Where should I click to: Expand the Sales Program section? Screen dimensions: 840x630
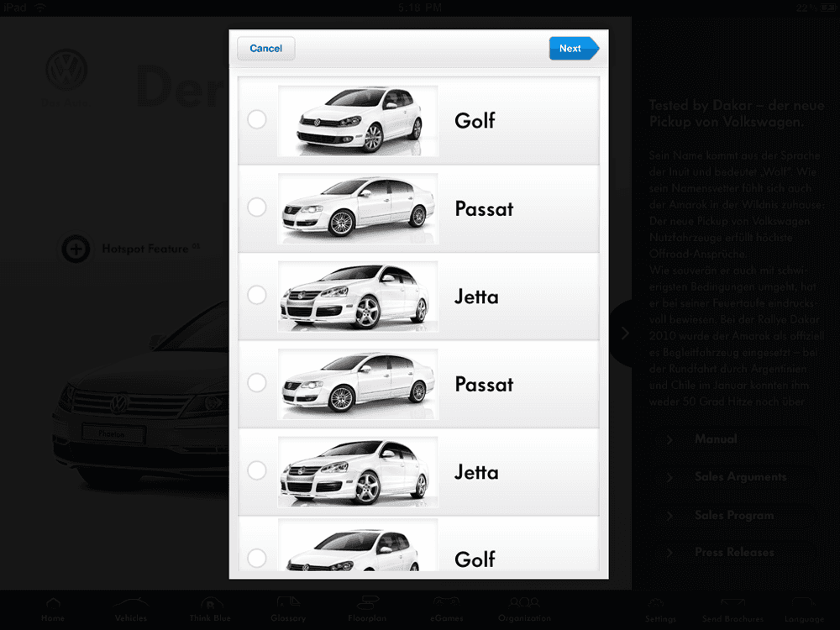tap(735, 516)
